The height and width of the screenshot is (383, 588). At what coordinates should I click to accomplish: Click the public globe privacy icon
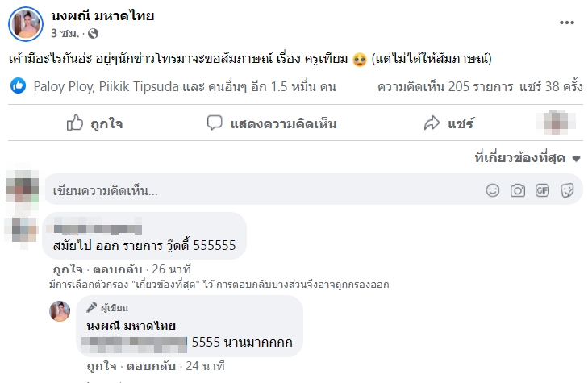[93, 34]
